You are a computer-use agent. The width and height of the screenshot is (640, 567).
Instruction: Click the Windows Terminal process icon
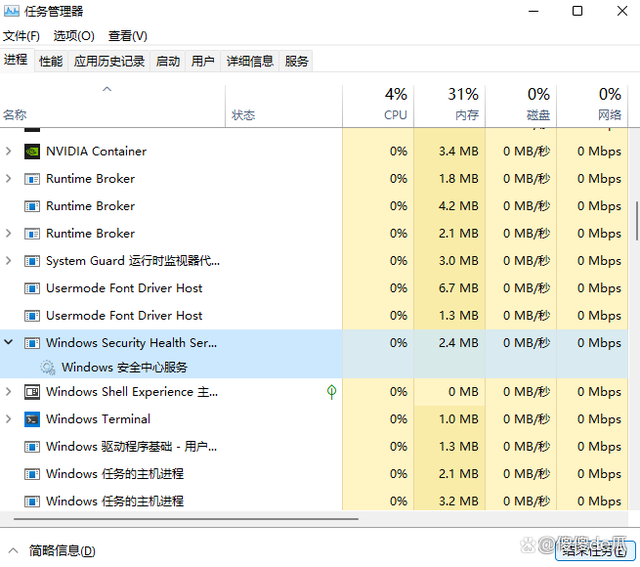[x=32, y=419]
